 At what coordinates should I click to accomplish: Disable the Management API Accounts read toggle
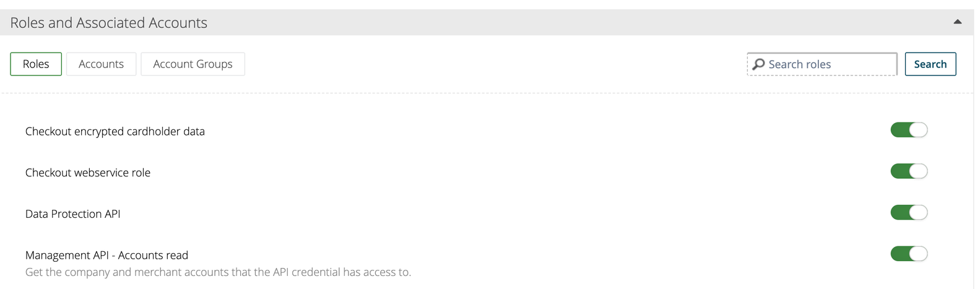pos(909,254)
